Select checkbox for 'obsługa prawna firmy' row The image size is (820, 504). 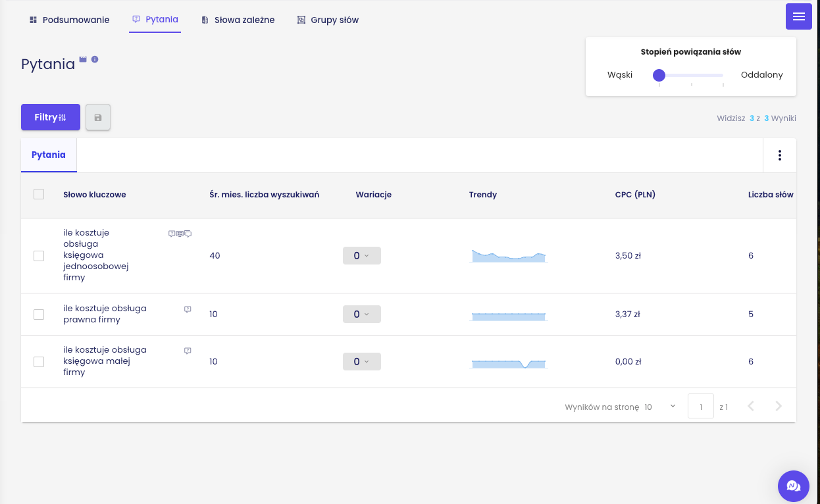coord(39,315)
